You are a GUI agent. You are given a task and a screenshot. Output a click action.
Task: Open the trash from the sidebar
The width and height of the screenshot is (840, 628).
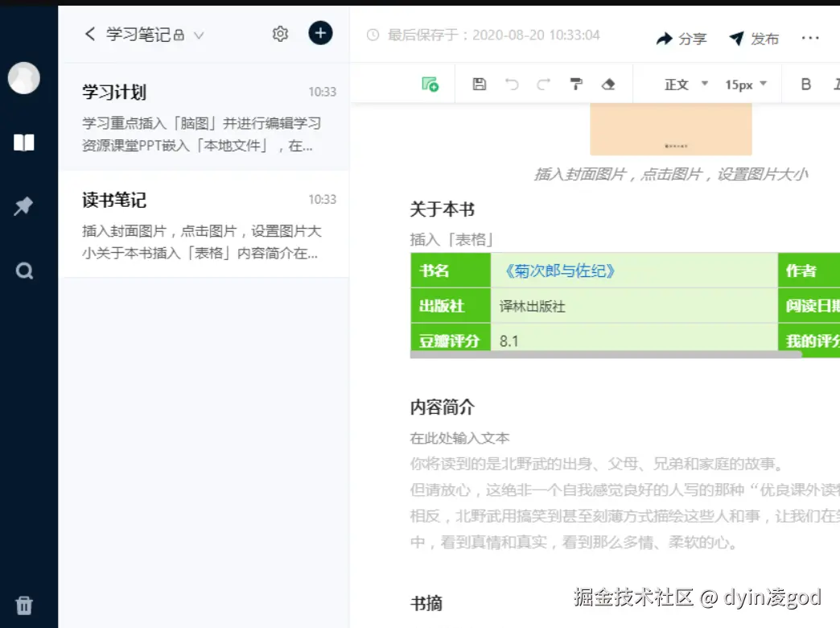tap(24, 605)
